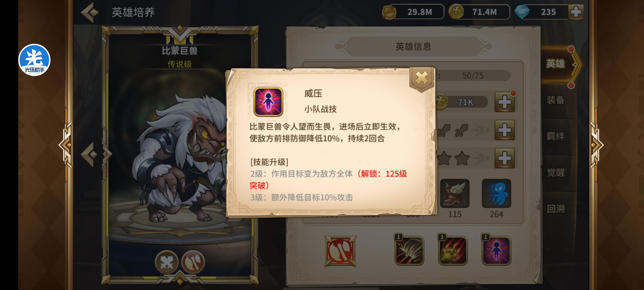Tap the boot speed stat icon
The height and width of the screenshot is (290, 644).
click(x=455, y=194)
